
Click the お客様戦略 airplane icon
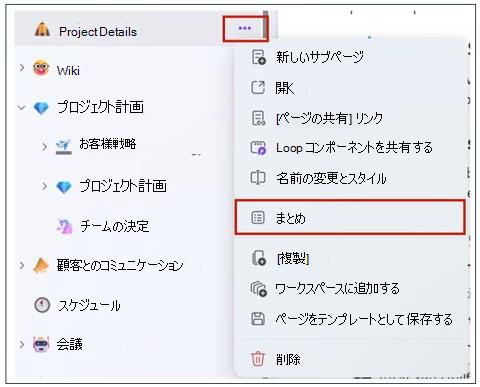(x=64, y=147)
